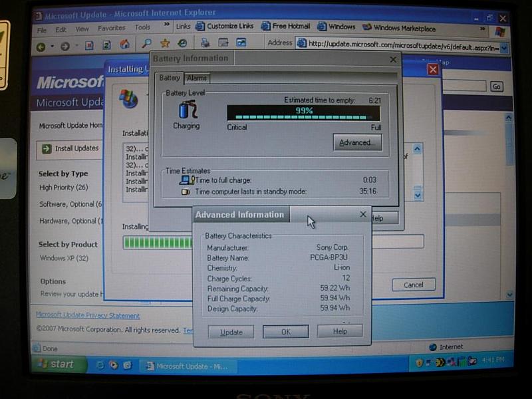
Task: Click the Refresh icon in IE toolbar
Action: tap(106, 45)
